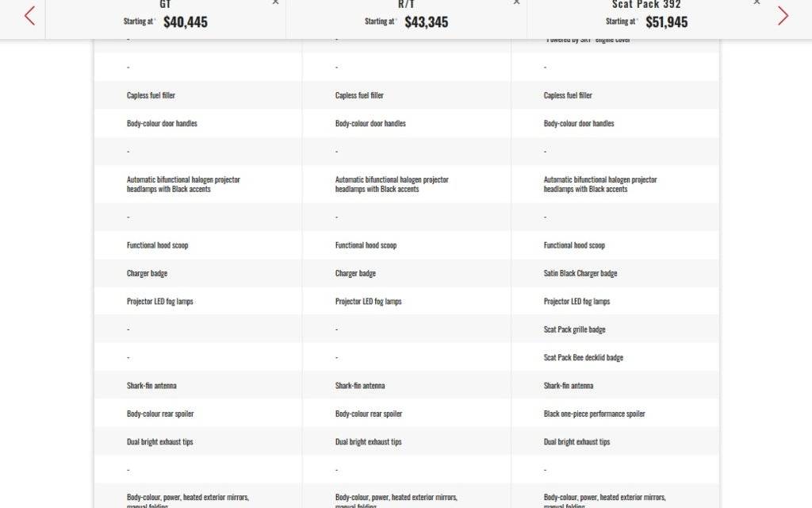Viewport: 812px width, 508px height.
Task: Remove the R/T trim from comparison
Action: click(x=516, y=2)
